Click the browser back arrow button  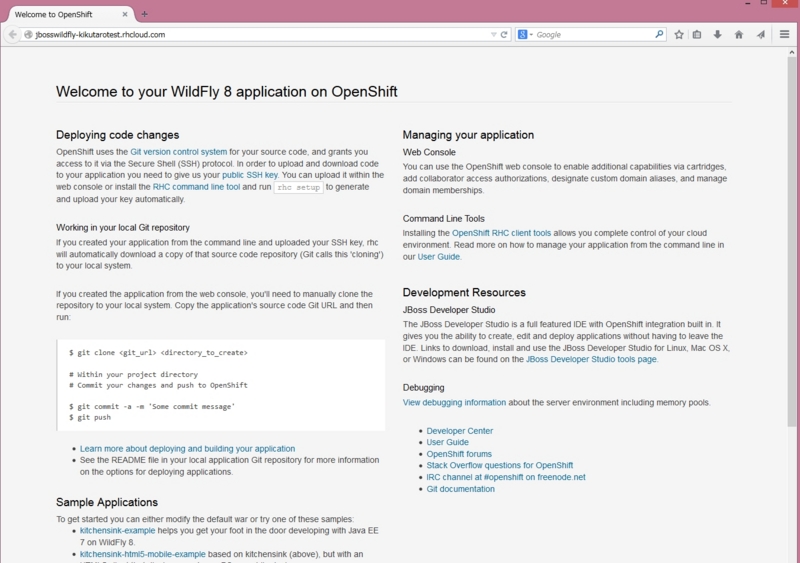tap(12, 35)
